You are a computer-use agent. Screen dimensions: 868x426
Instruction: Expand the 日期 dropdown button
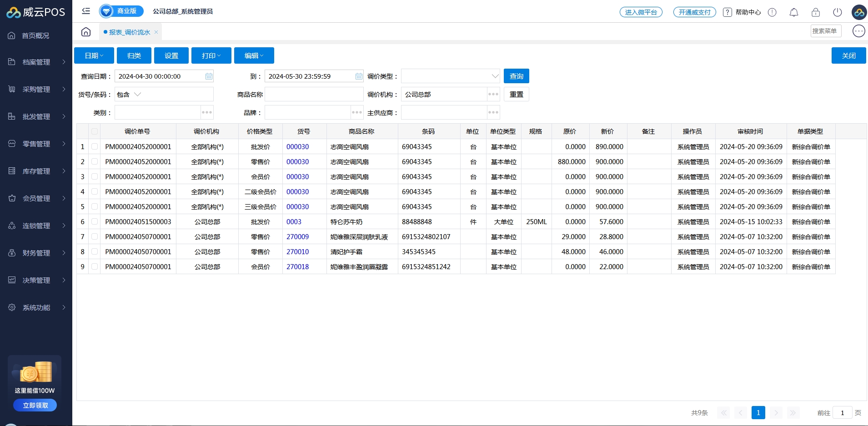click(94, 55)
